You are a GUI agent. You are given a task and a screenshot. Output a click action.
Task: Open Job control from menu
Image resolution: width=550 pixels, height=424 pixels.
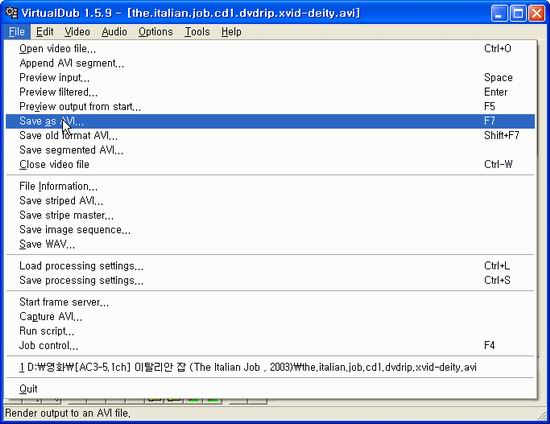click(x=270, y=345)
